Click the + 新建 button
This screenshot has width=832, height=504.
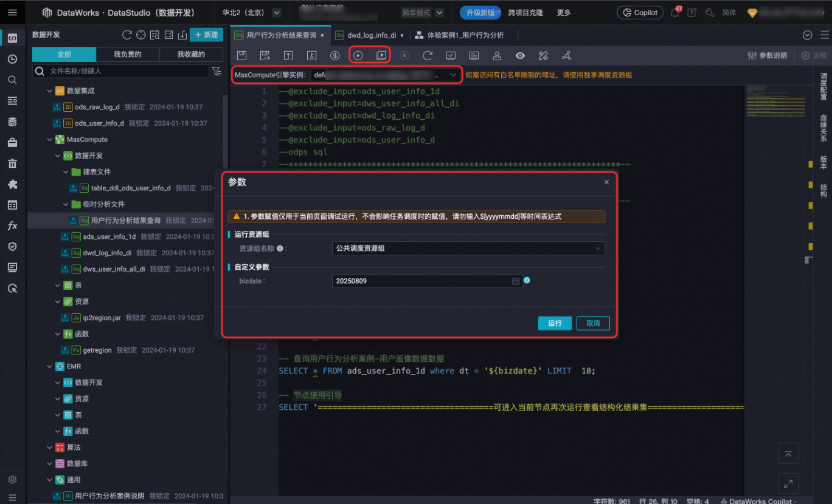(x=206, y=35)
